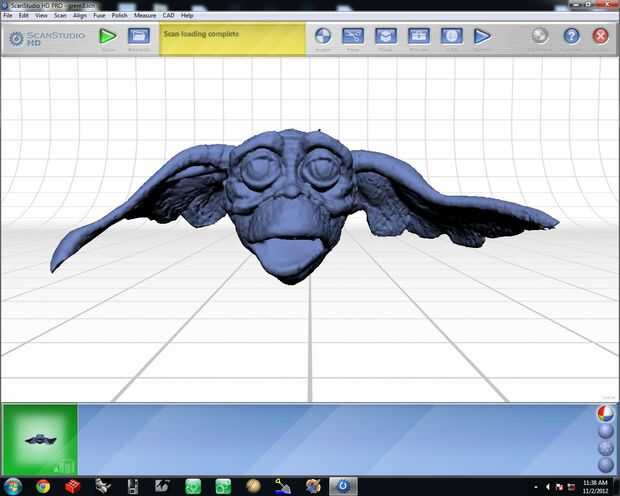Open the Polish tool in toolbar
Viewport: 620px width, 496px height.
point(419,36)
